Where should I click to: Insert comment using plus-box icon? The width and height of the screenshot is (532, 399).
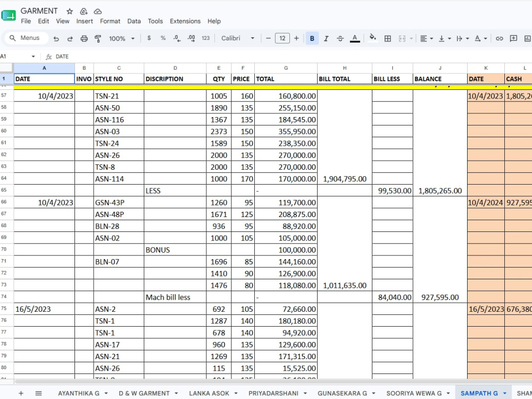(513, 38)
